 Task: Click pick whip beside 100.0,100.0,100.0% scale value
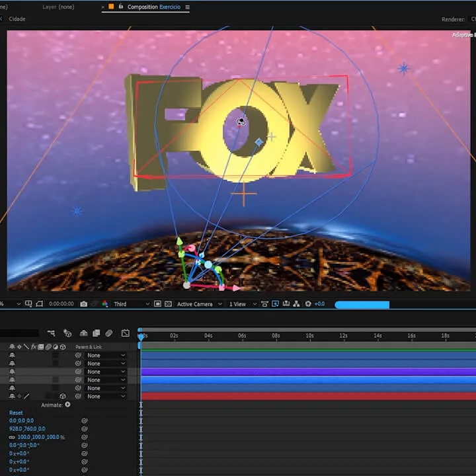[85, 437]
